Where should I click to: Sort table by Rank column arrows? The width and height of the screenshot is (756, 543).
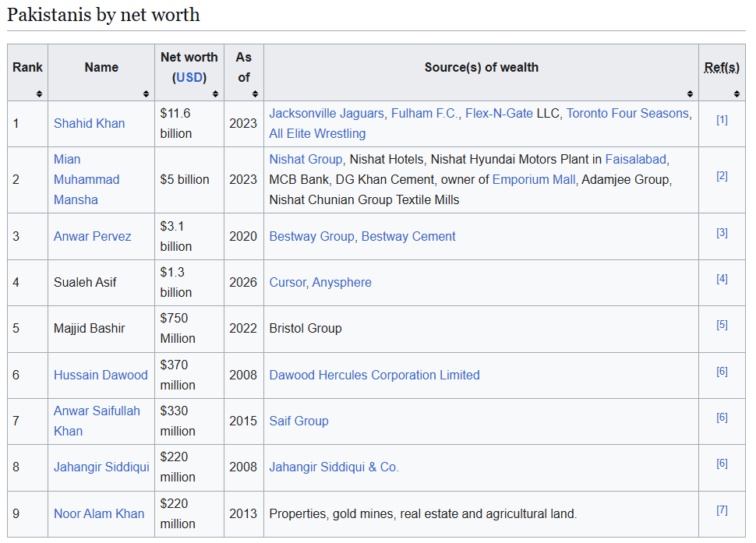(x=39, y=93)
